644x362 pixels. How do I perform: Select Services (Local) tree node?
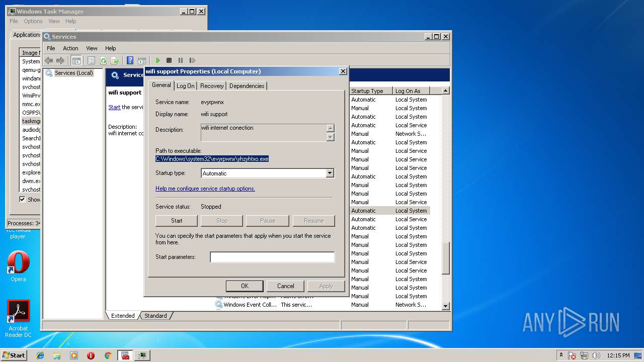tap(73, 73)
